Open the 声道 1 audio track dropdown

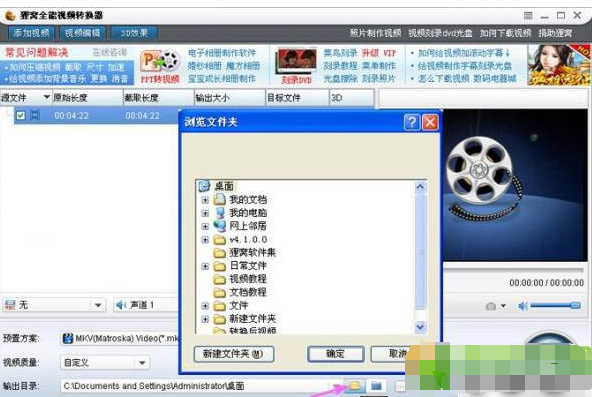point(146,305)
